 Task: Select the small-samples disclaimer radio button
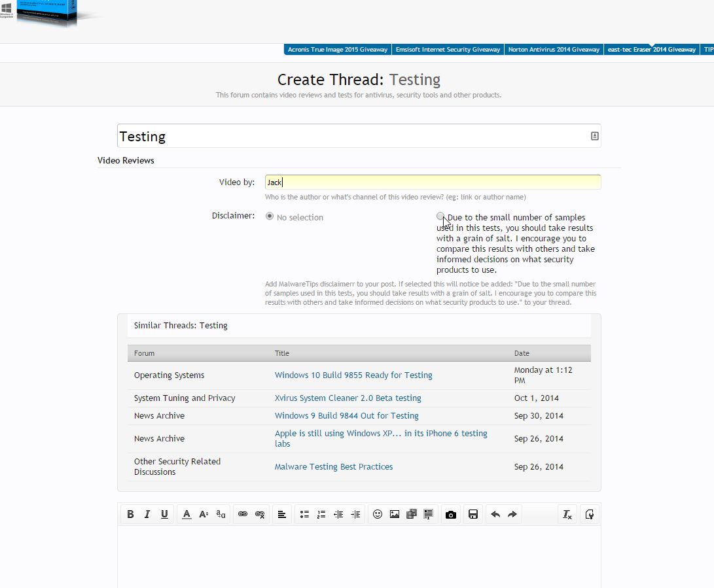tap(440, 216)
